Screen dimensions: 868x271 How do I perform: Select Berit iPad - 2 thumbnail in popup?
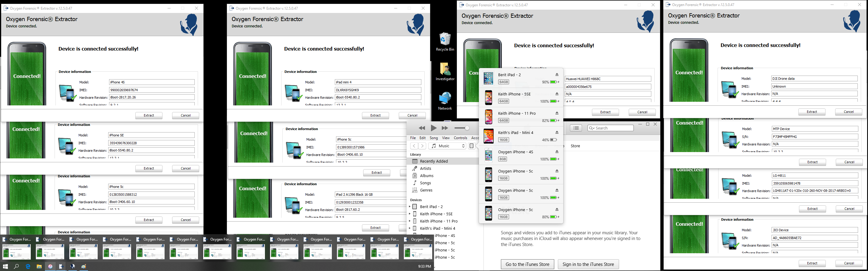point(488,78)
